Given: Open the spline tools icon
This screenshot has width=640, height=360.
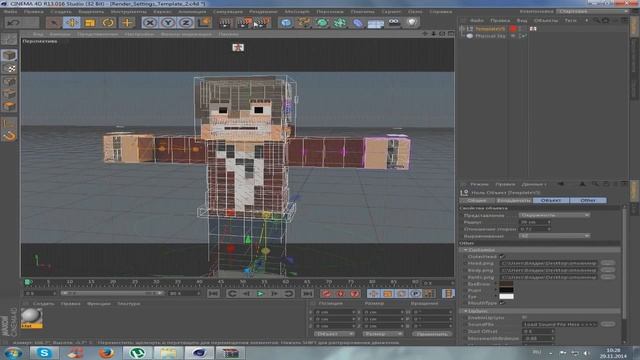Looking at the screenshot, I should click(x=304, y=23).
